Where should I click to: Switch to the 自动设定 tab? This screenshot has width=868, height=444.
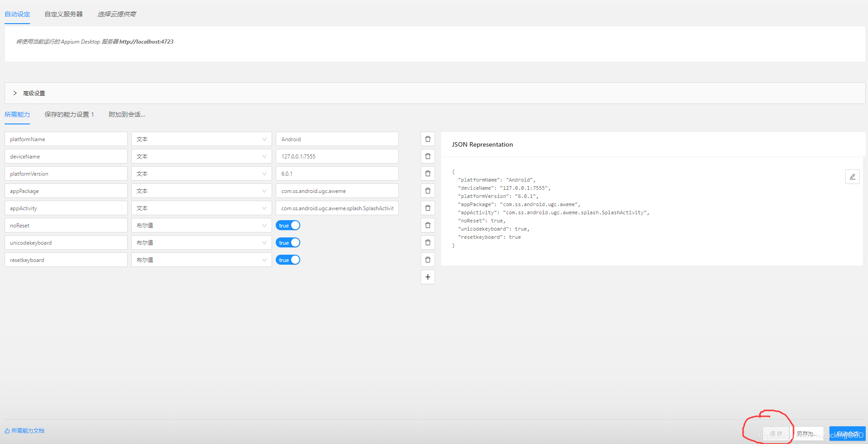[17, 14]
